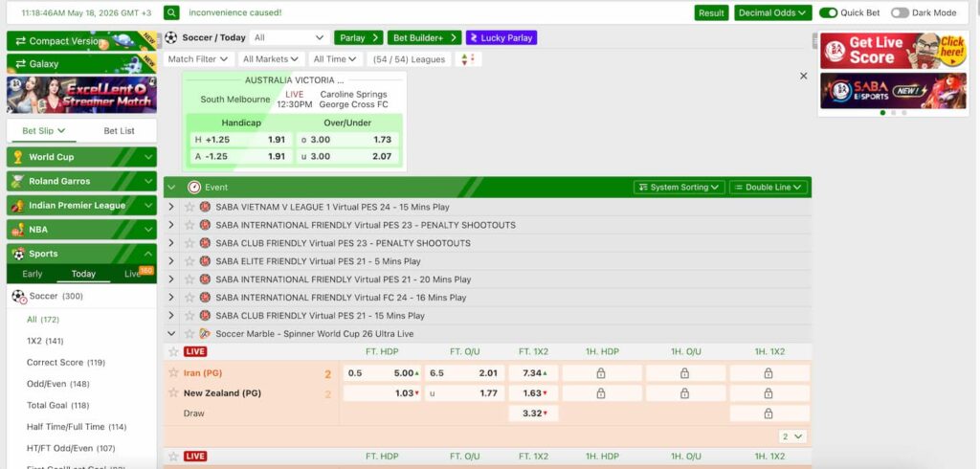Open the Decimal Odds dropdown

pos(773,12)
